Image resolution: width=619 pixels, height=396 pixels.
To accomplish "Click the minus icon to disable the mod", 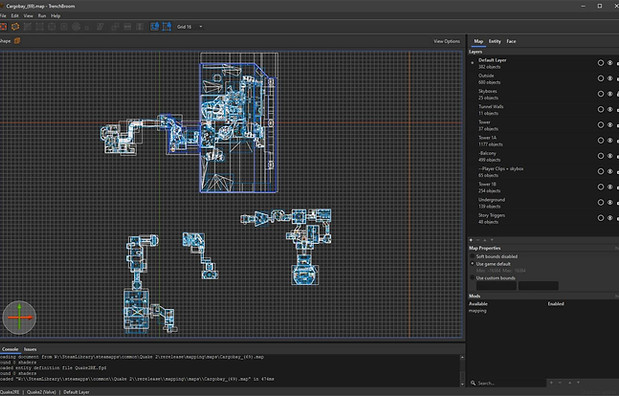I will pyautogui.click(x=560, y=382).
